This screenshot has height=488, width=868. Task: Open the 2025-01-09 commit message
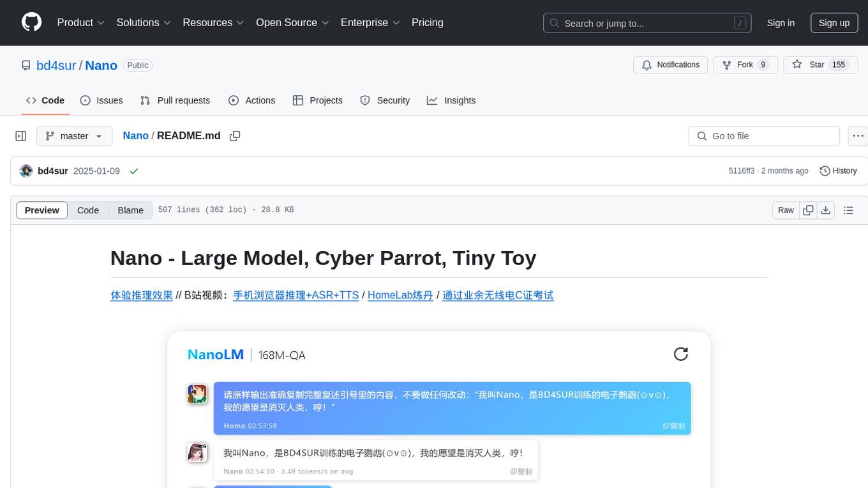[x=96, y=171]
